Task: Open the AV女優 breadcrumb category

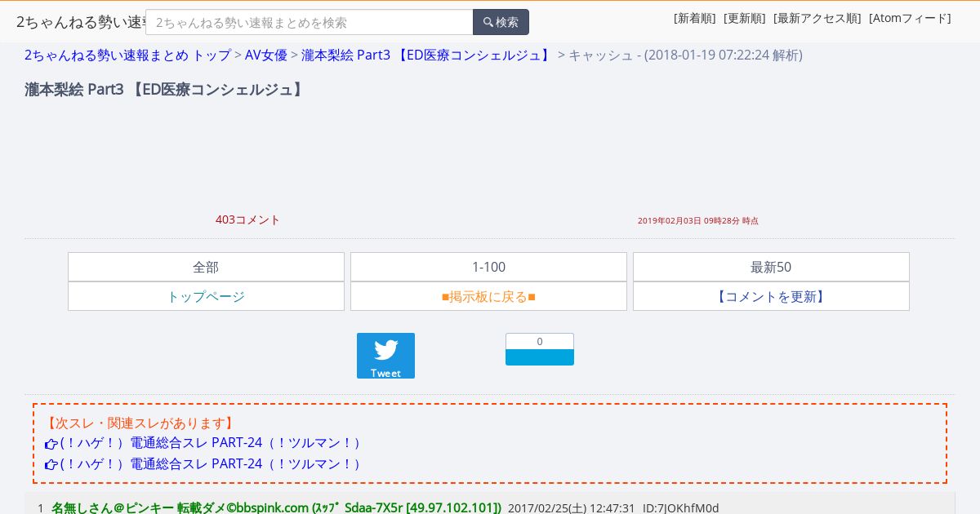Action: point(266,55)
